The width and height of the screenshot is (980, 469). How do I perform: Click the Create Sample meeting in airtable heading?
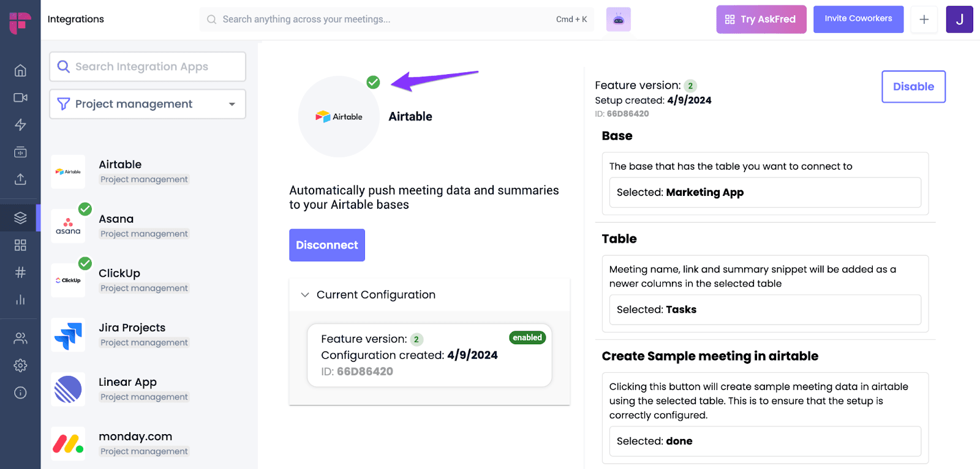point(710,356)
